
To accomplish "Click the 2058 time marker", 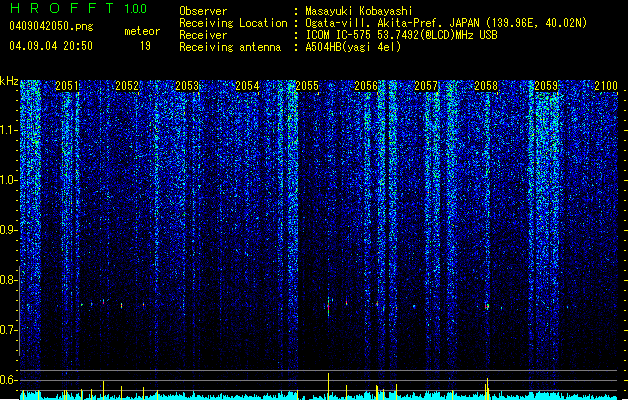I will [486, 86].
